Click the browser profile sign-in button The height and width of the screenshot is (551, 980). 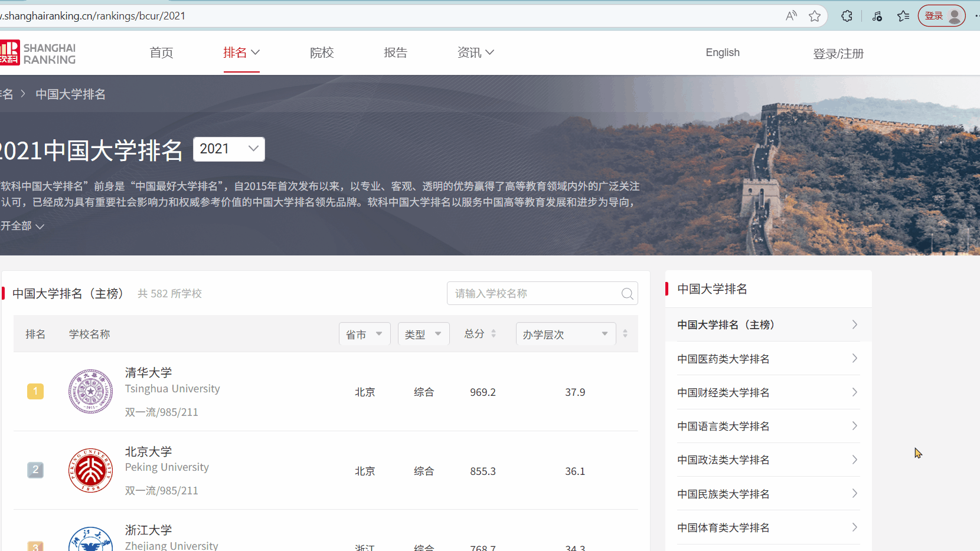(x=942, y=16)
